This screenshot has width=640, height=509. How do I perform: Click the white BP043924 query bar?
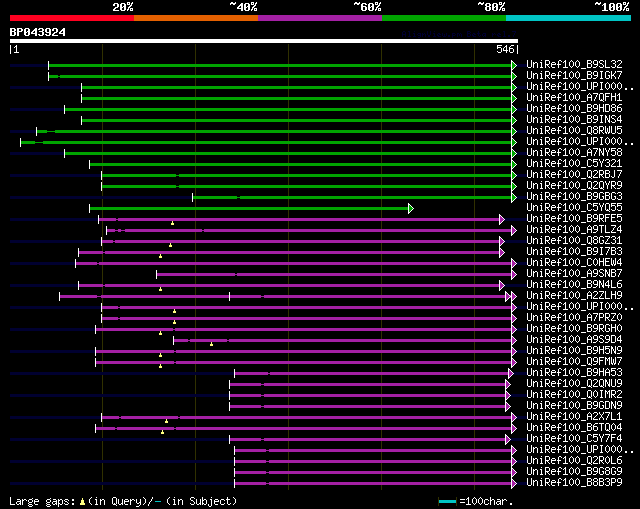(264, 41)
